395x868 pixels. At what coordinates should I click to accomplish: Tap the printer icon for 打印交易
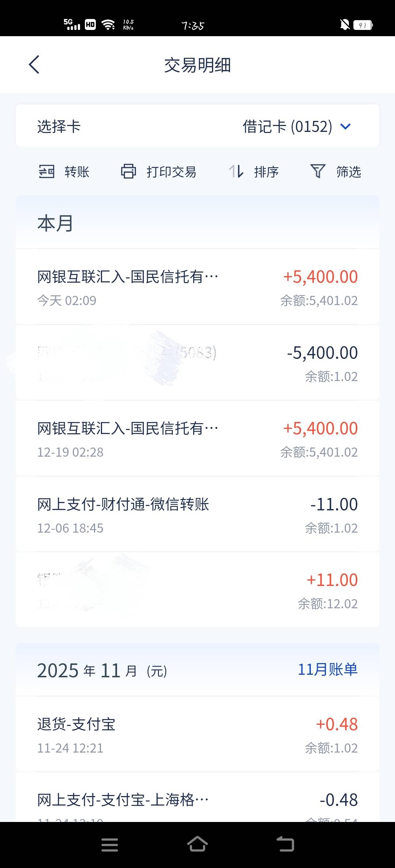tap(128, 171)
